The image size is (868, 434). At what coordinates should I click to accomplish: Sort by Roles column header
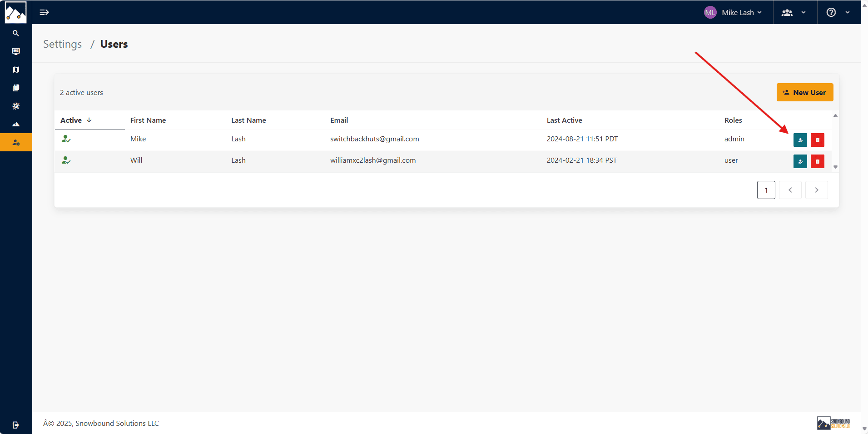coord(733,120)
